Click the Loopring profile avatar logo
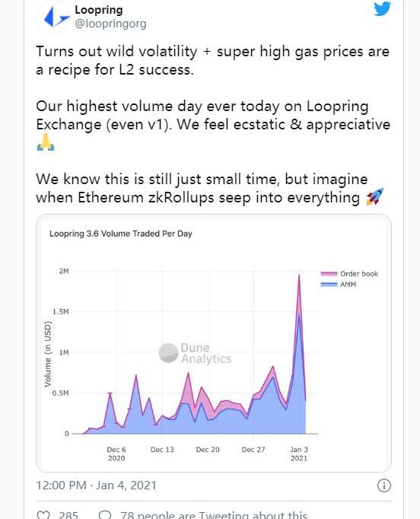 tap(54, 18)
